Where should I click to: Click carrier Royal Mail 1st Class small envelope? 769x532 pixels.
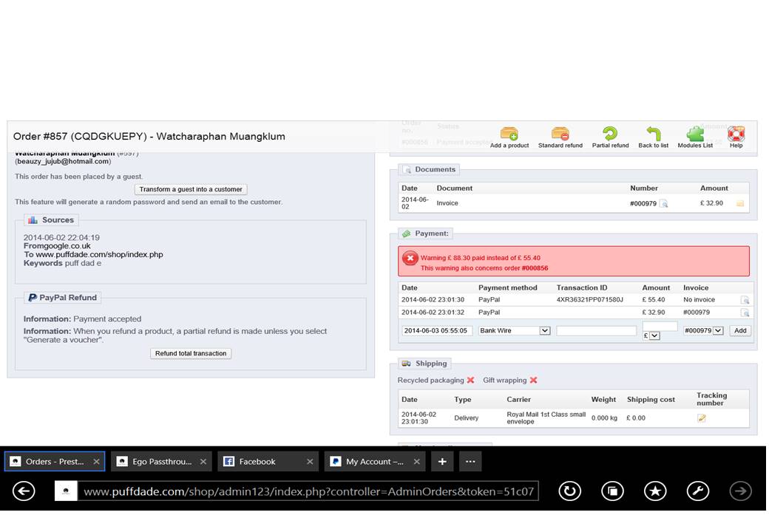pyautogui.click(x=546, y=418)
